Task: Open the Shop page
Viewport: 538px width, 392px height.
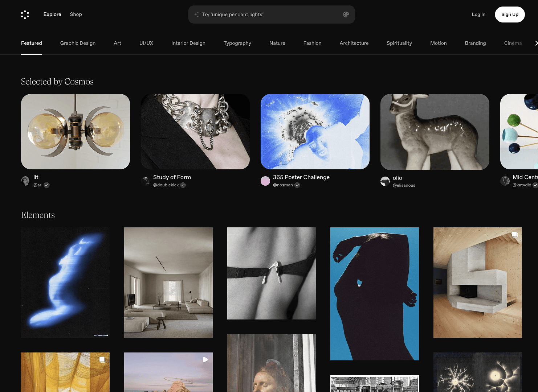Action: pyautogui.click(x=76, y=15)
